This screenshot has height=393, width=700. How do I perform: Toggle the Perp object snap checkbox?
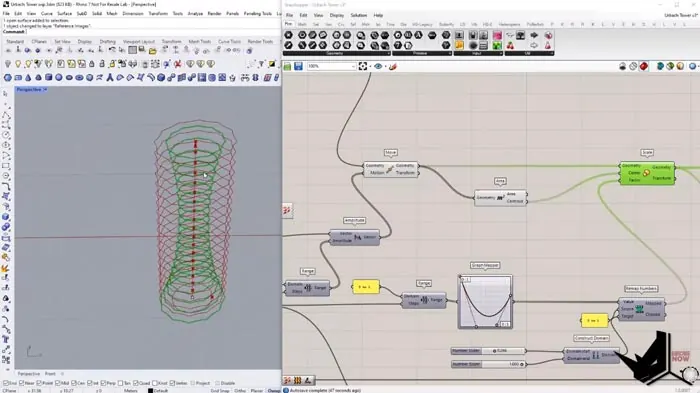pos(103,383)
